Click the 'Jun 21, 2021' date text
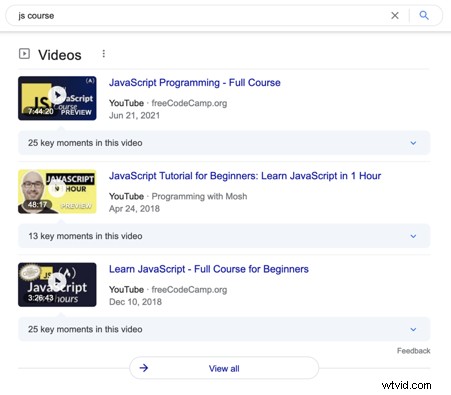451x395 pixels. pos(134,115)
